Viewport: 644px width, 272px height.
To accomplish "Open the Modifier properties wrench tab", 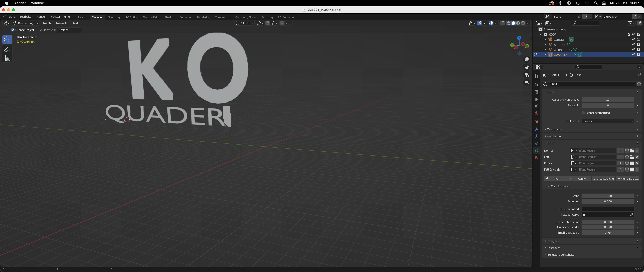I will pos(537,129).
